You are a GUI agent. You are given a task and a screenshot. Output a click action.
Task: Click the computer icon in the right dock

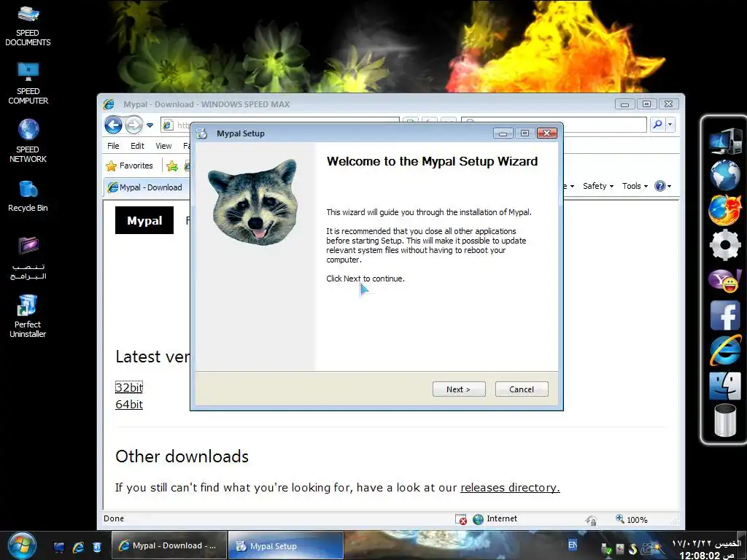pos(724,141)
